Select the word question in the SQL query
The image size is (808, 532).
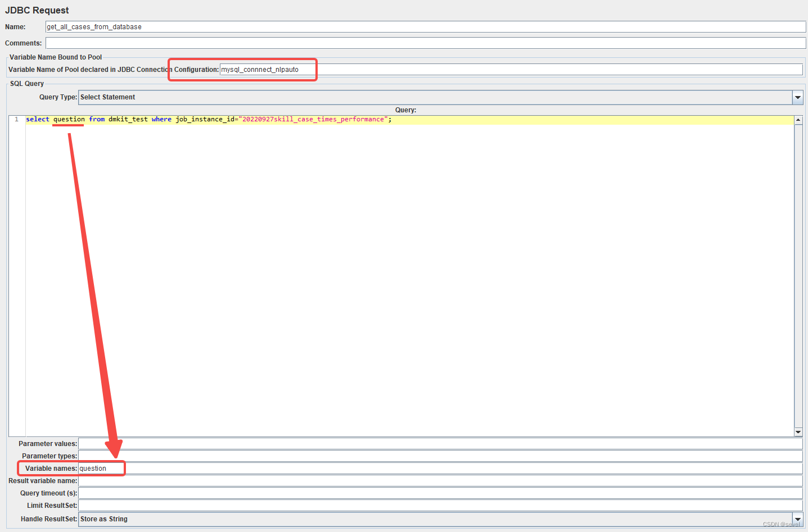coord(69,119)
